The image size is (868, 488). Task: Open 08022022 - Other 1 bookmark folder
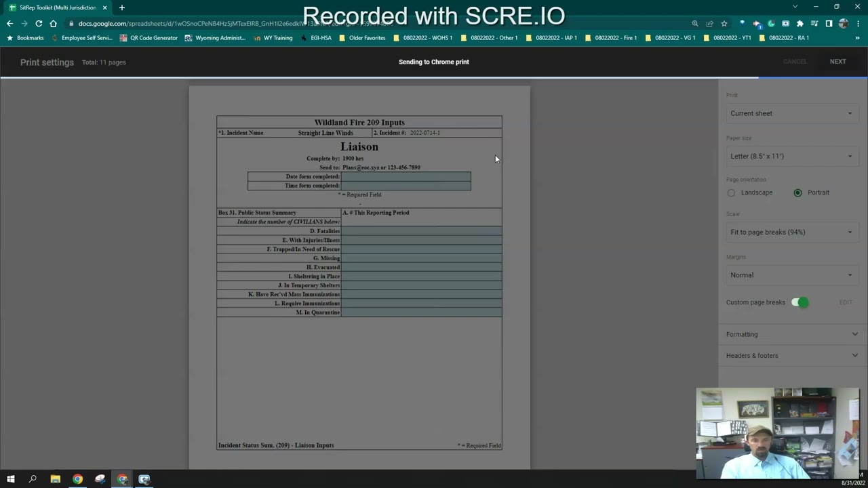click(488, 38)
